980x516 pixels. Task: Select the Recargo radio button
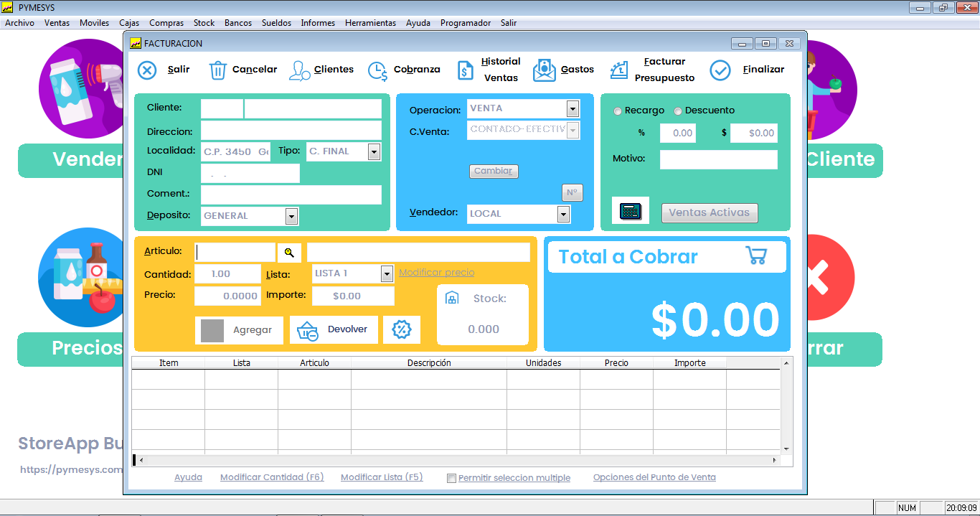(618, 111)
